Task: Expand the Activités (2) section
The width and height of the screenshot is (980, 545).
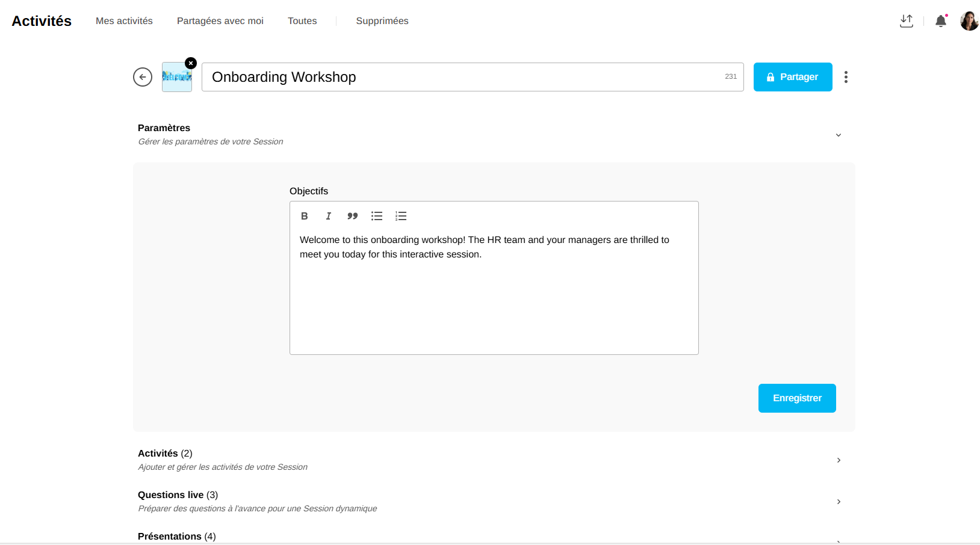Action: coord(839,460)
